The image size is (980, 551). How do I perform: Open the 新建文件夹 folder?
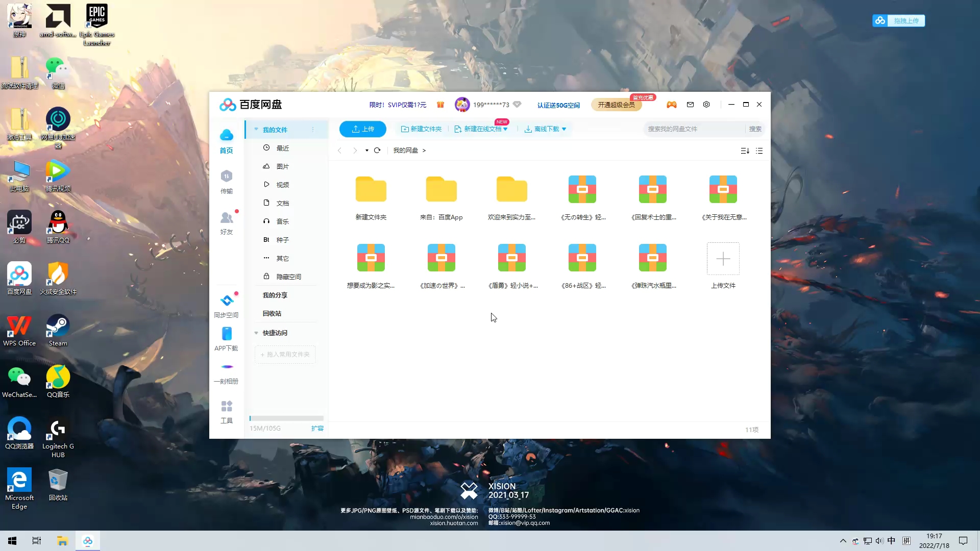tap(371, 198)
